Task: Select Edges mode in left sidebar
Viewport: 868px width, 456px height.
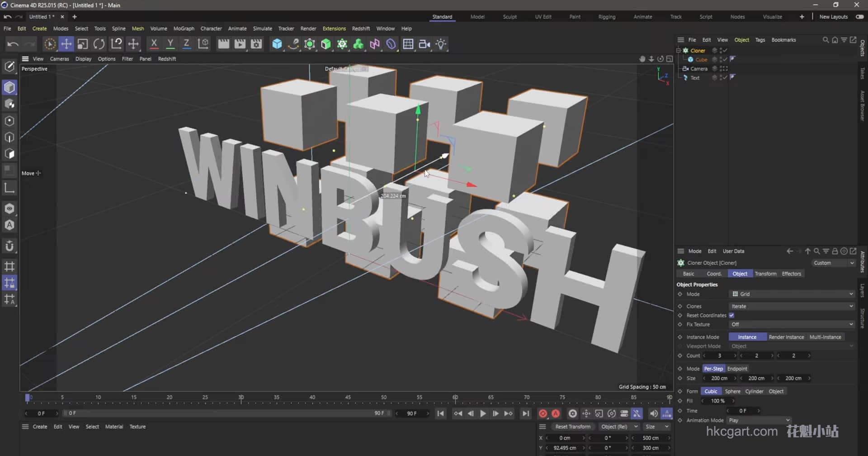Action: (x=9, y=138)
